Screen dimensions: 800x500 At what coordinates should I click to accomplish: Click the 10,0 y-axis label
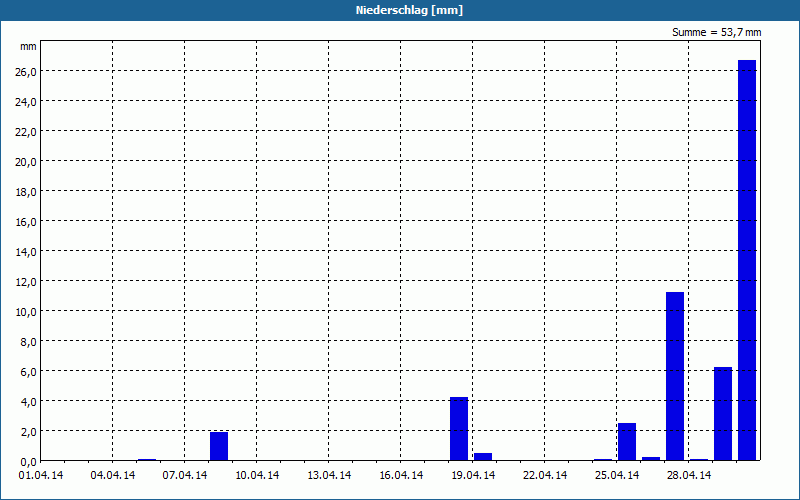[26, 312]
